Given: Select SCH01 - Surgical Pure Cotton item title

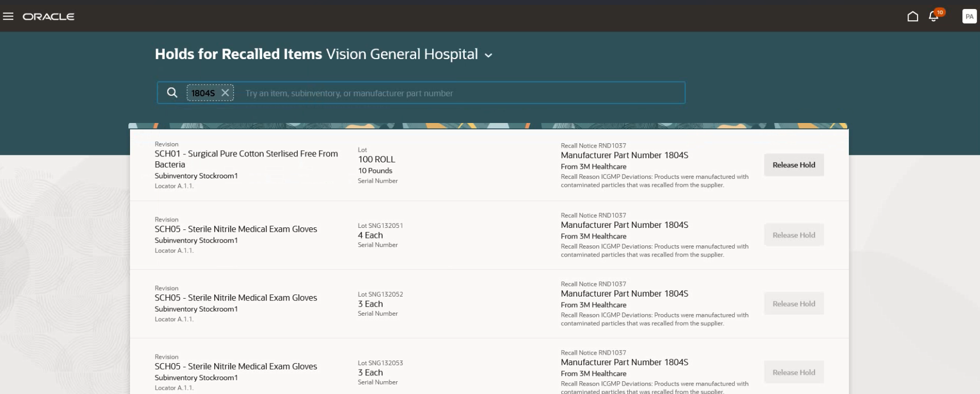Looking at the screenshot, I should 246,159.
